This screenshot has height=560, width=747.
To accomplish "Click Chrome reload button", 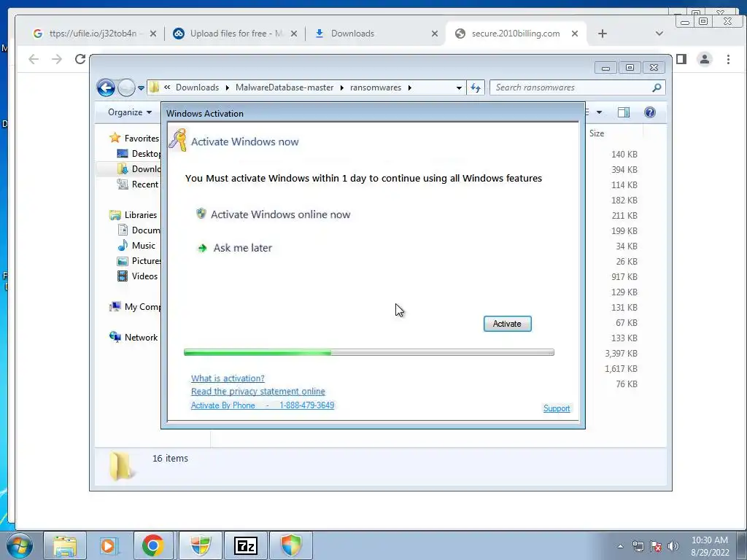I will (x=80, y=58).
